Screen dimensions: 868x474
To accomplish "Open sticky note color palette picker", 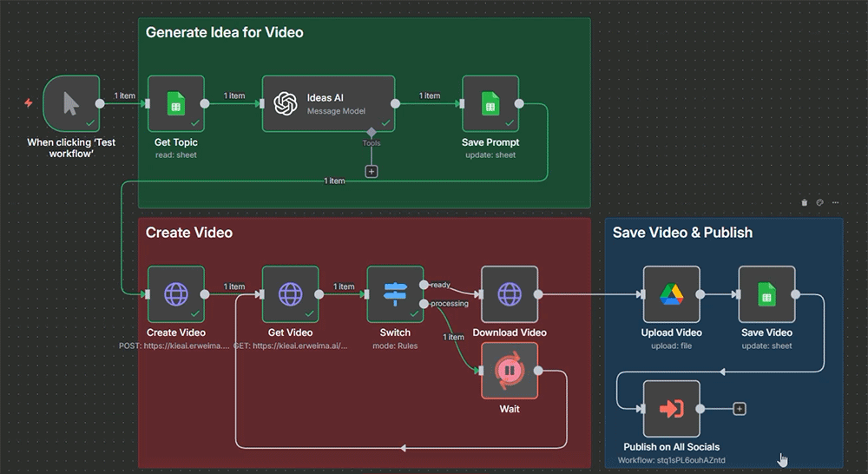I will pyautogui.click(x=819, y=202).
